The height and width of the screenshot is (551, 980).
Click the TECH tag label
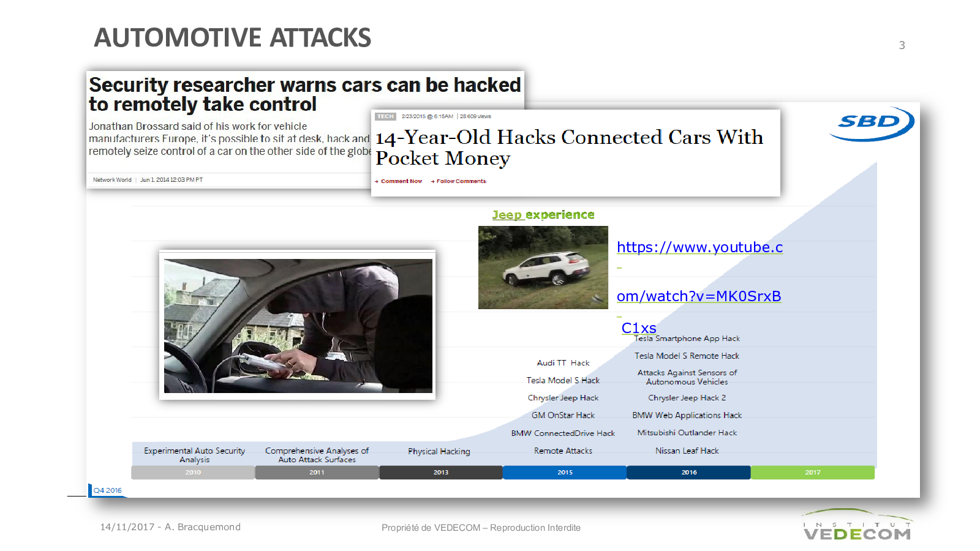(x=385, y=116)
